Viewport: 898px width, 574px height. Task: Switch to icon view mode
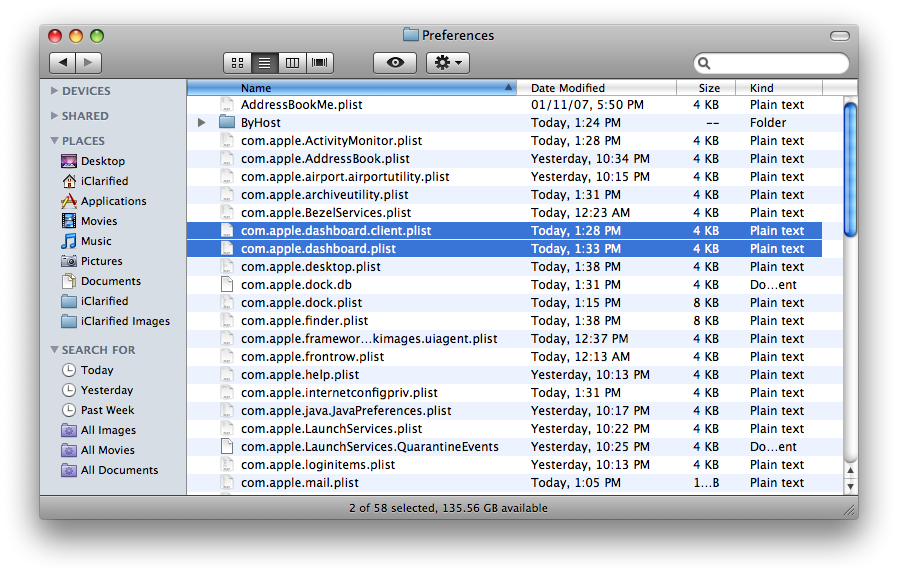[237, 63]
